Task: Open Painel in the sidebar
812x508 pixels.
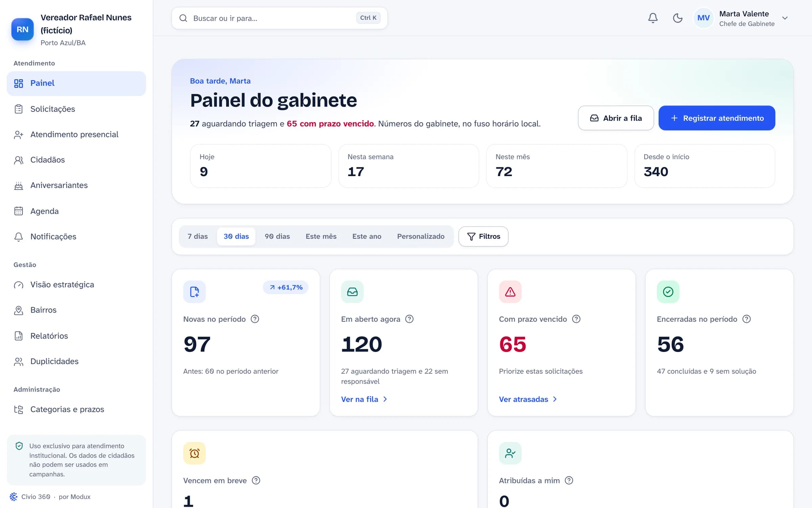Action: [x=76, y=83]
